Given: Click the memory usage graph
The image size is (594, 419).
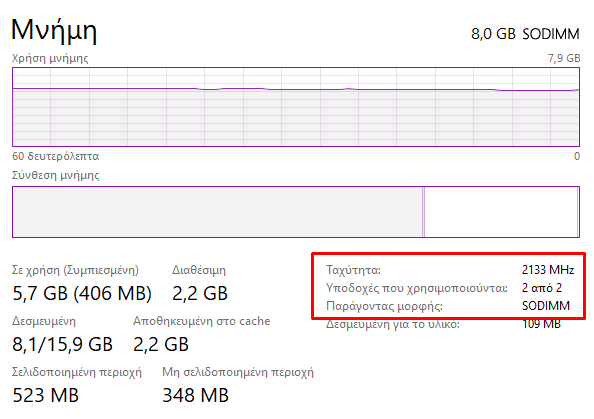Looking at the screenshot, I should [296, 107].
